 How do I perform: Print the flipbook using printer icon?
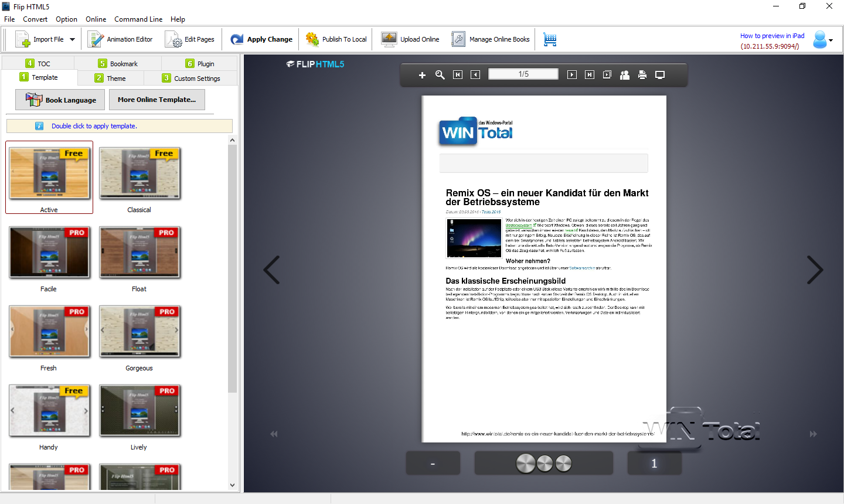(x=642, y=75)
